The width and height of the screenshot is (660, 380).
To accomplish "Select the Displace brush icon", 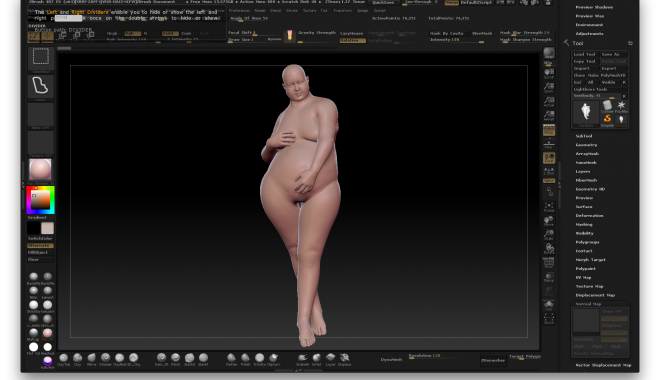I will (x=344, y=359).
